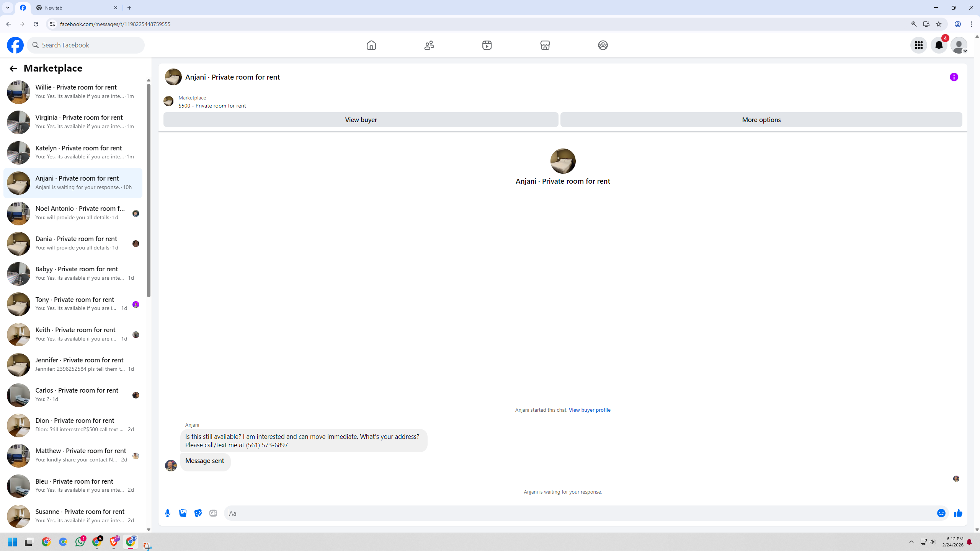Screen dimensions: 980x551
Task: Go to the Marketplace tab in the top navigation
Action: (545, 45)
